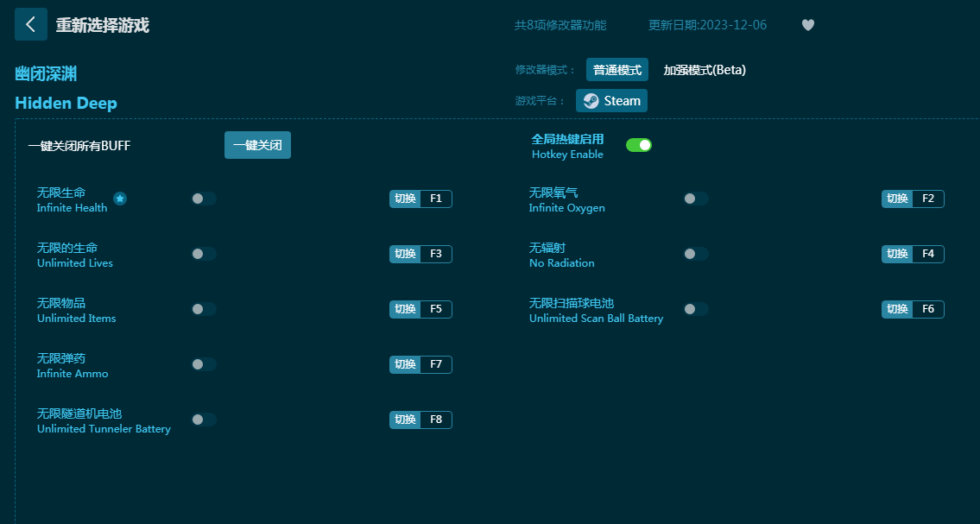Screen dimensions: 980x524
Task: Click the F8 hotkey switch button
Action: coord(420,419)
